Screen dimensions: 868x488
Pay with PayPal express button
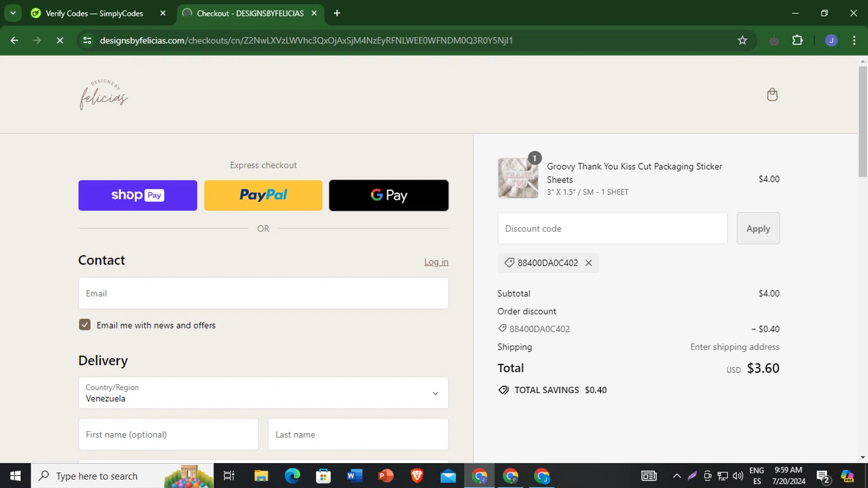pos(263,195)
